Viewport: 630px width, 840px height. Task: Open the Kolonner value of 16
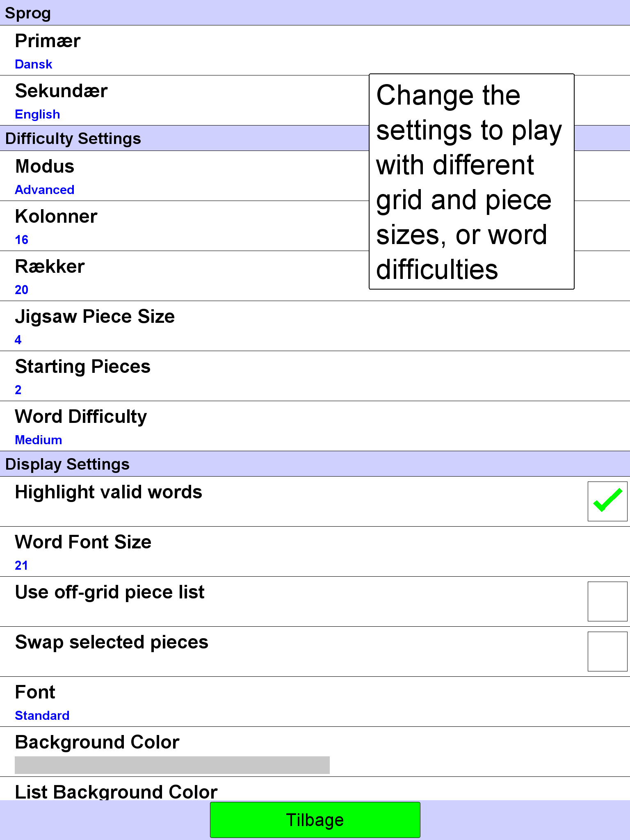click(x=185, y=226)
